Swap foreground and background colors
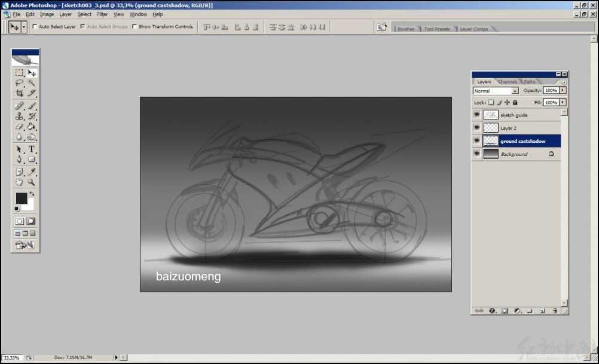Screen dimensions: 599x364 [32, 194]
